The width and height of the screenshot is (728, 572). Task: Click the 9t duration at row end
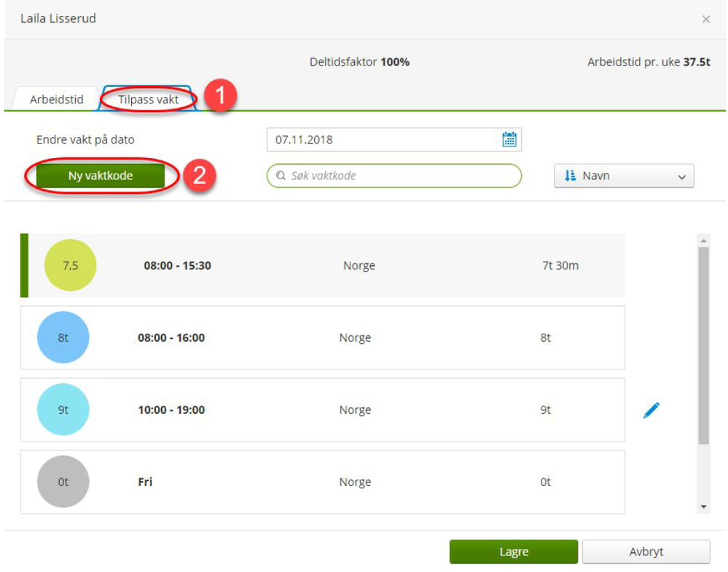546,410
